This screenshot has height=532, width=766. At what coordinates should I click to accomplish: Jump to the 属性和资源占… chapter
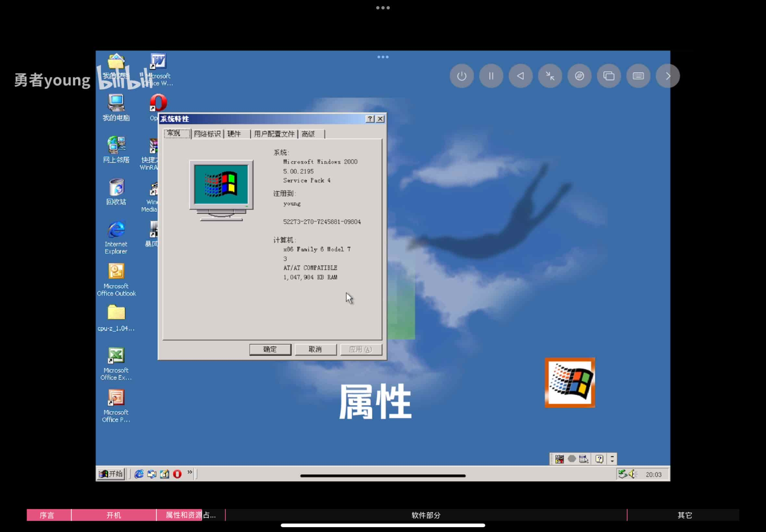pos(191,515)
